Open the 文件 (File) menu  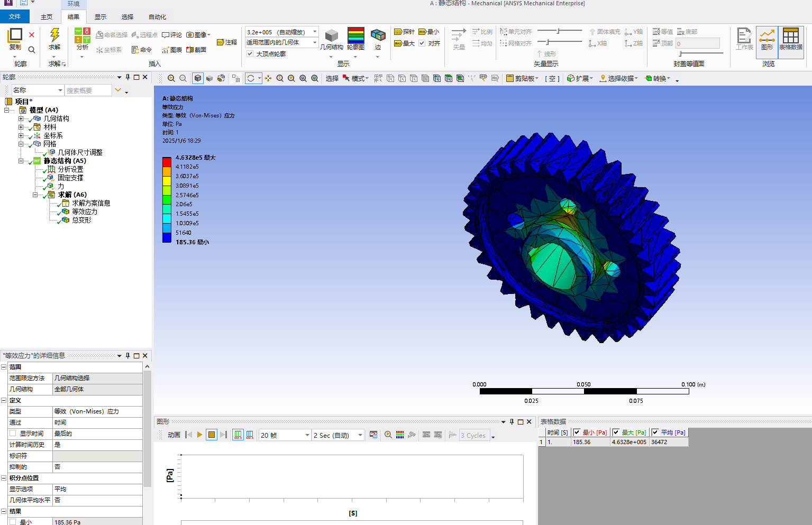(x=15, y=16)
